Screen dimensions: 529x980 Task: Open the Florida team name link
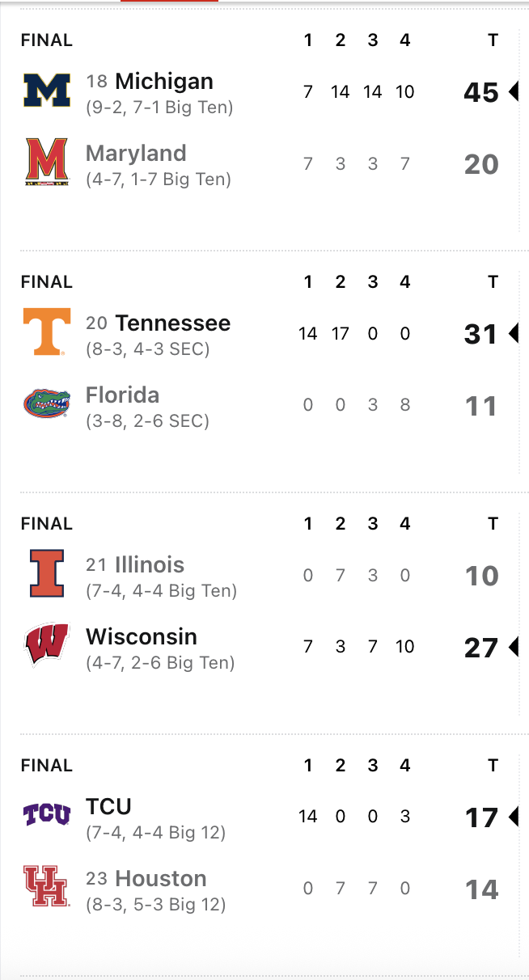click(x=122, y=395)
